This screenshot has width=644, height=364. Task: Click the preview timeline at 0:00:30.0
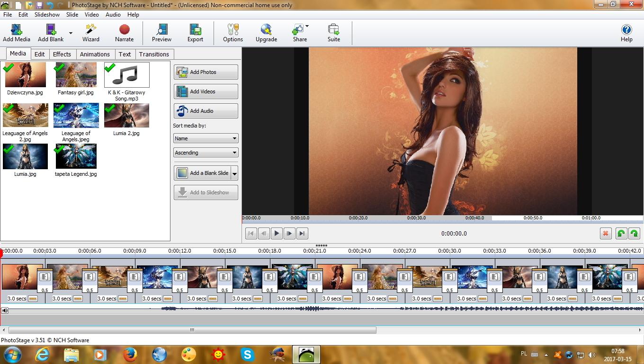(x=416, y=218)
